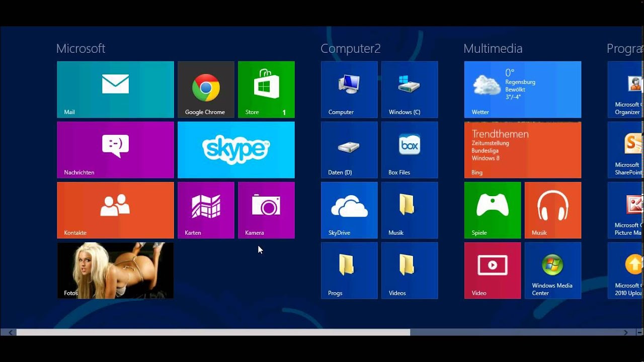
Task: Open the red Video tile
Action: tap(493, 270)
